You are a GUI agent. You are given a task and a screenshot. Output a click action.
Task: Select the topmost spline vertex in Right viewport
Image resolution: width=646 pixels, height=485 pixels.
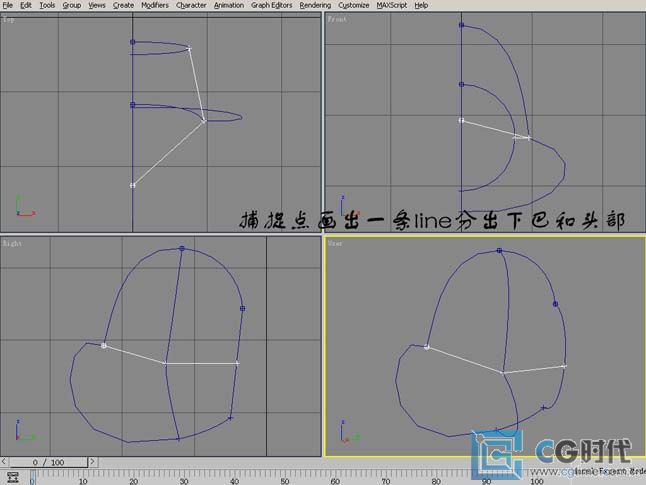182,248
